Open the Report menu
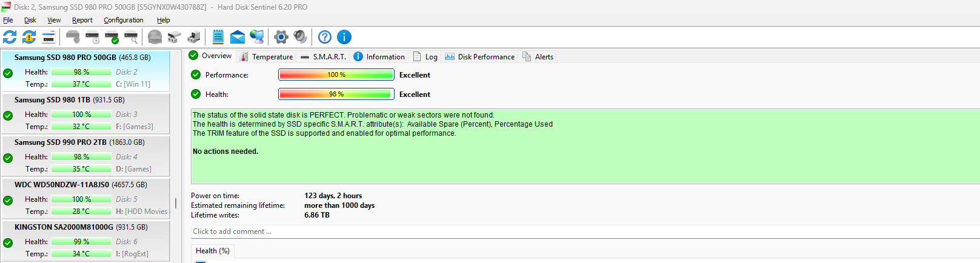 [x=82, y=20]
